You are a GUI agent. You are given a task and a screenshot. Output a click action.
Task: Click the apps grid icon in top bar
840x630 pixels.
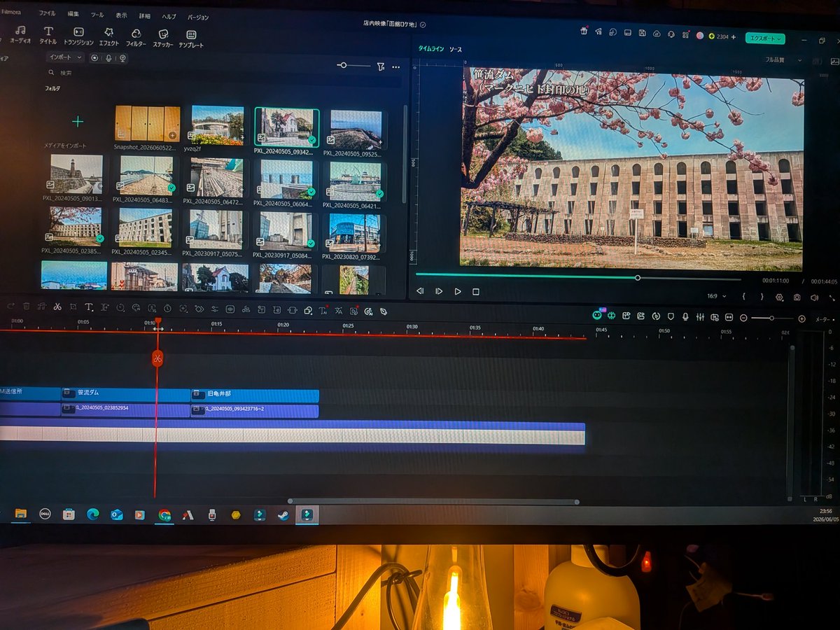coord(685,34)
